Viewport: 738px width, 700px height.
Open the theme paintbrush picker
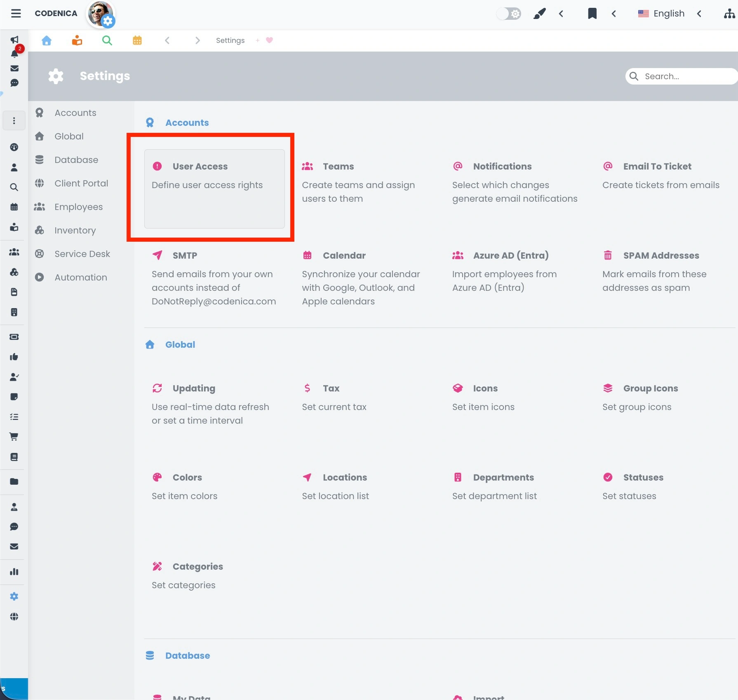tap(539, 13)
